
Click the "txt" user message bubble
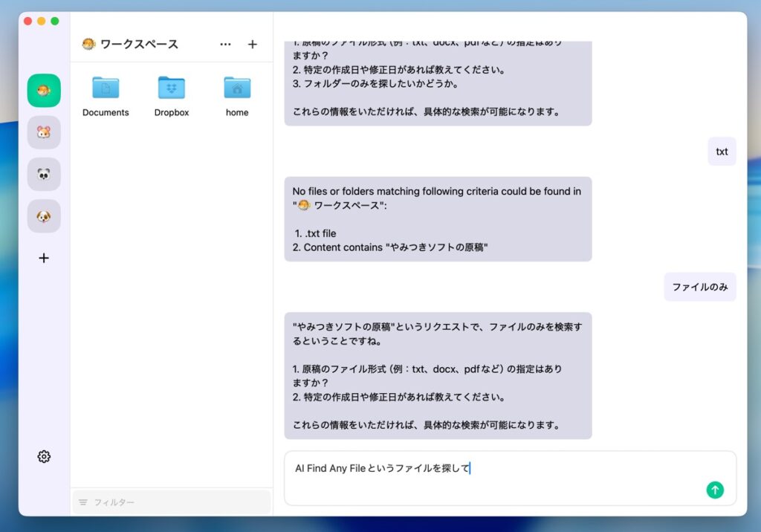tap(722, 152)
